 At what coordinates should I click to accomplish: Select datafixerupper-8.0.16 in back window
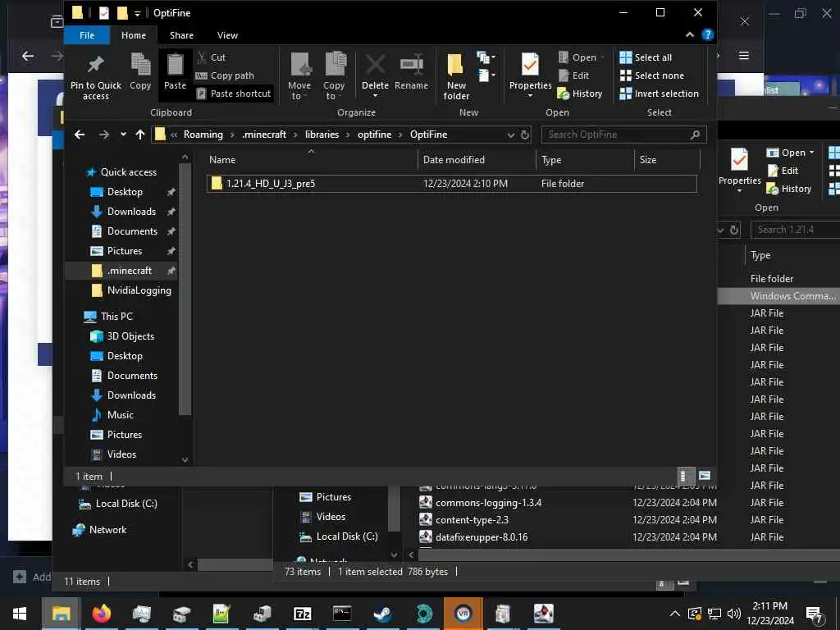481,537
